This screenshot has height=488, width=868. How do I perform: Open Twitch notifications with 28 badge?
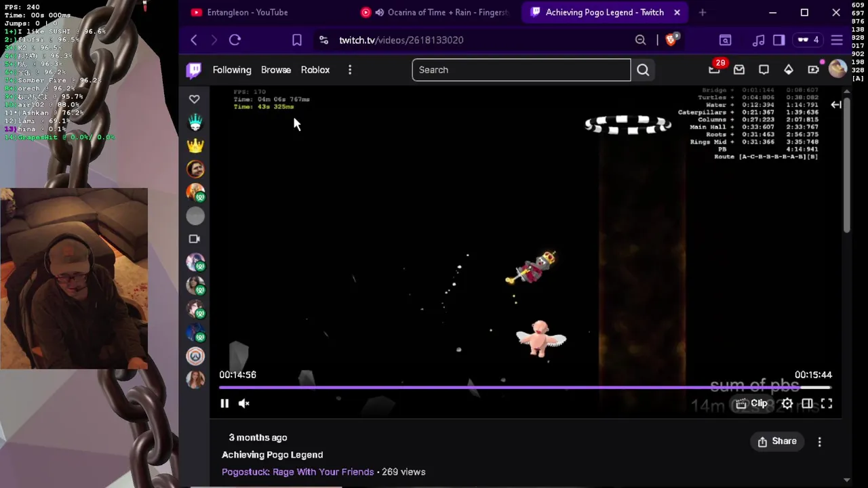(715, 68)
